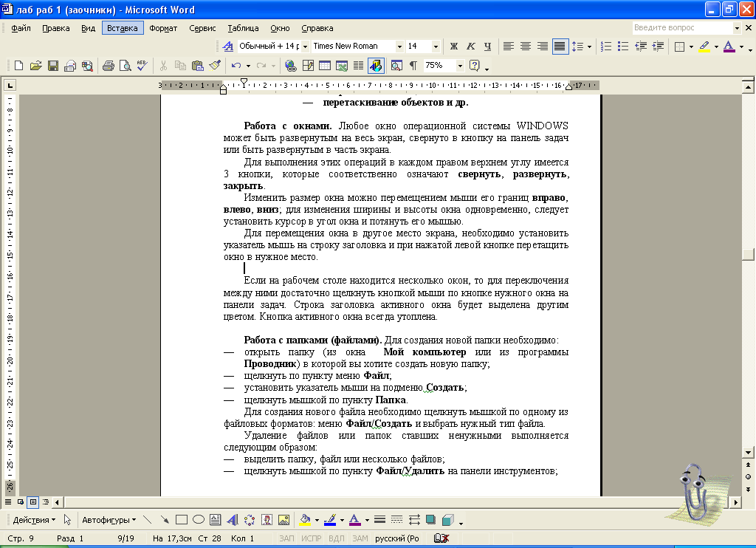756x548 pixels.
Task: Open the Правка menu
Action: [x=56, y=28]
